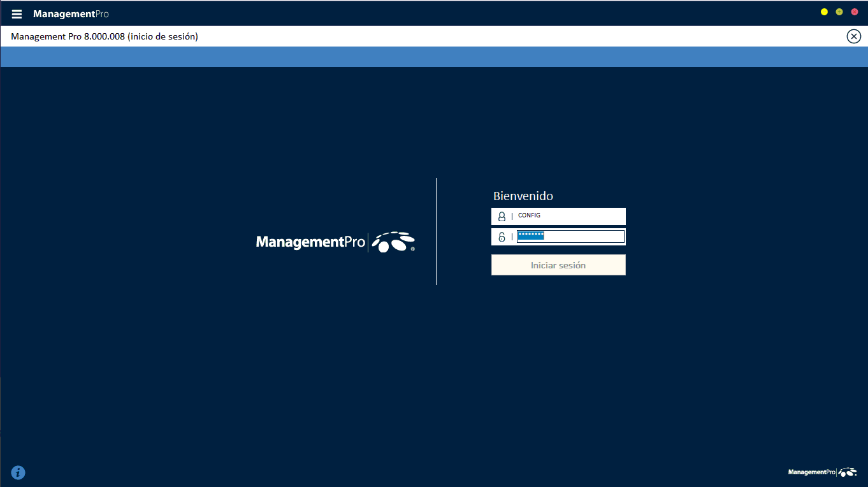Click the padlock icon beside the password field
Viewport: 868px width, 487px height.
[502, 237]
